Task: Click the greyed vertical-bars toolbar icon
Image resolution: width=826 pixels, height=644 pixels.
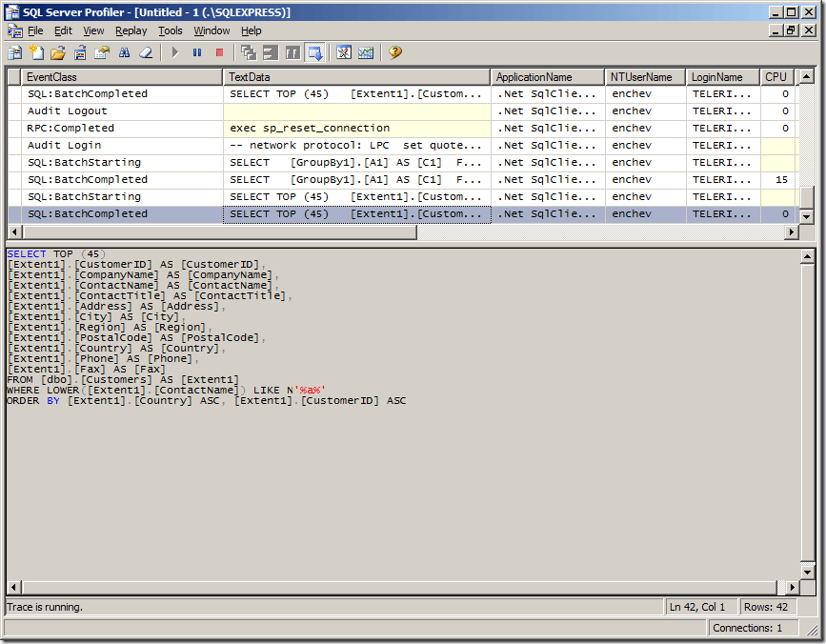Action: [292, 52]
